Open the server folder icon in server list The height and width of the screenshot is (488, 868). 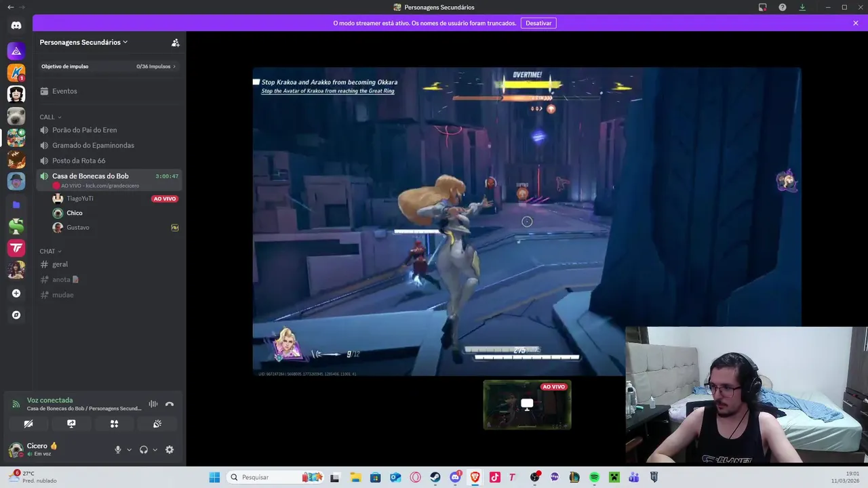point(16,204)
